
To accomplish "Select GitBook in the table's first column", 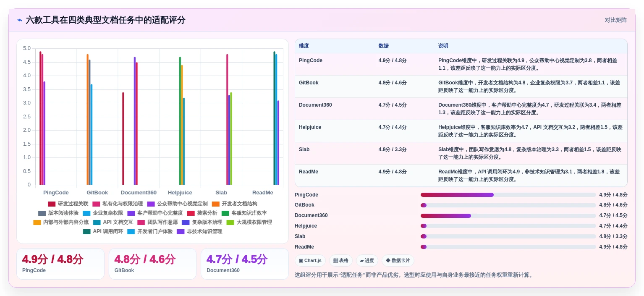I will click(309, 83).
